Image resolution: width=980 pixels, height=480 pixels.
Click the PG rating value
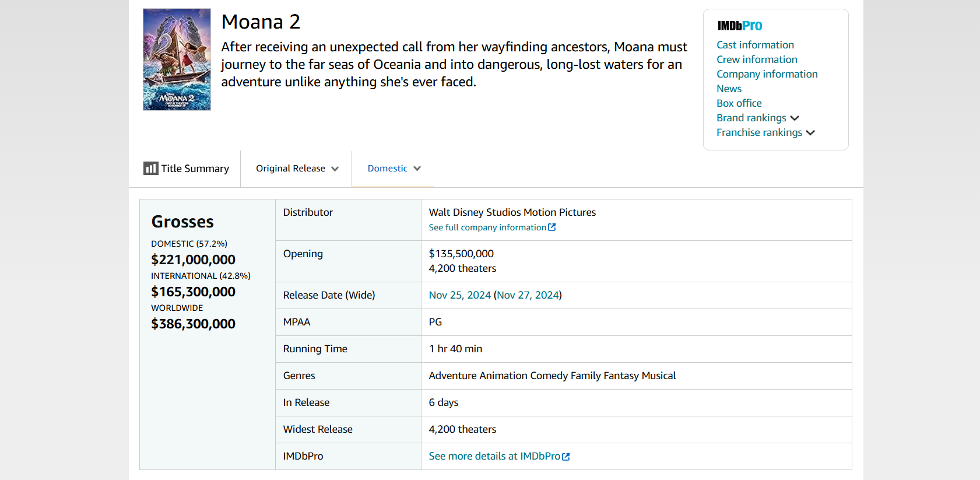(x=435, y=322)
